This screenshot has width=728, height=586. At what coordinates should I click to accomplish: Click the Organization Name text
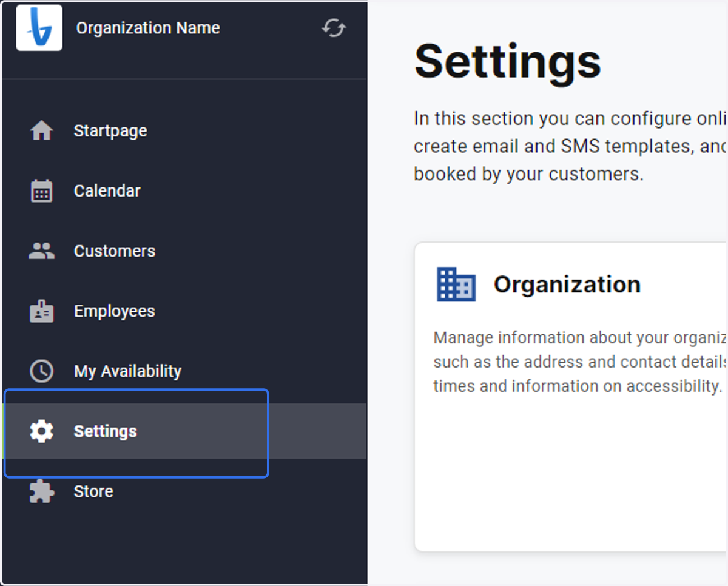point(148,28)
